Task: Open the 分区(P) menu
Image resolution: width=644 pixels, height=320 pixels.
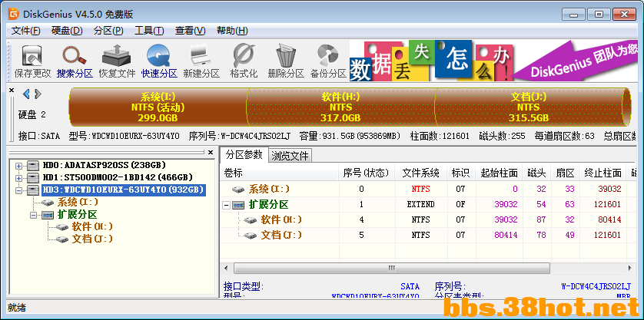Action: 108,31
